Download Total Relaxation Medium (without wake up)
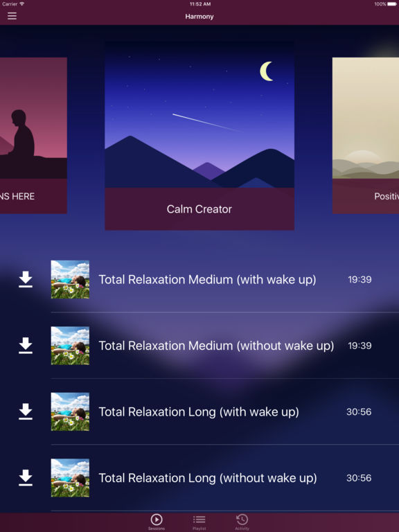The image size is (399, 532). [x=26, y=346]
